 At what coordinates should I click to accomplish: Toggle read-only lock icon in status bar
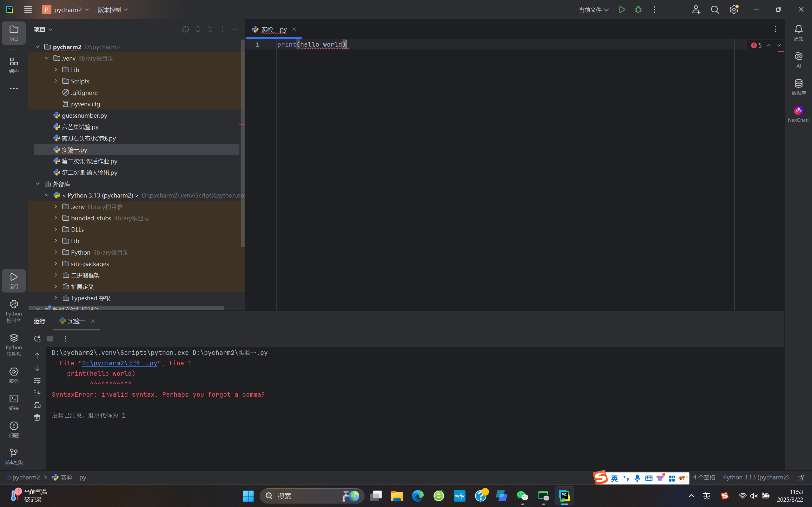click(801, 477)
